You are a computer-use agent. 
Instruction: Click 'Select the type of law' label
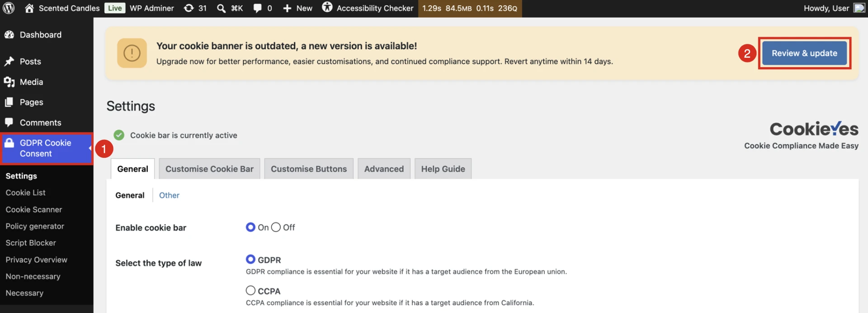158,263
